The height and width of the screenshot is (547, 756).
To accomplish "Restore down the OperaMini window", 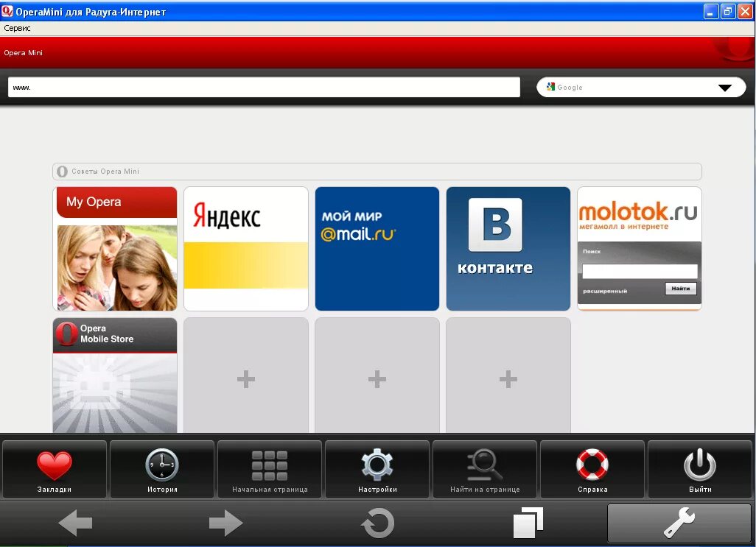I will click(727, 11).
